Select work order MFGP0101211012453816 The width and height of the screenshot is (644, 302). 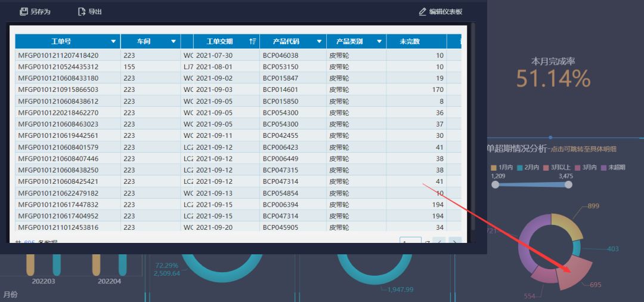pos(58,227)
